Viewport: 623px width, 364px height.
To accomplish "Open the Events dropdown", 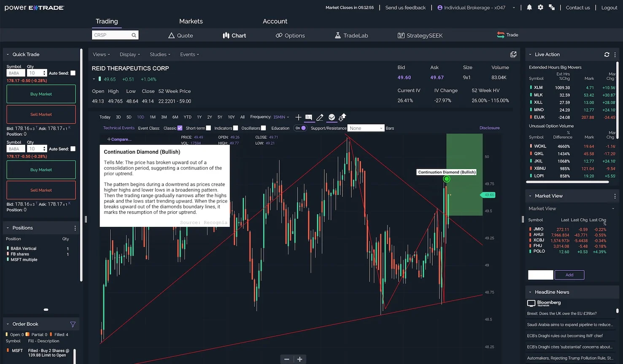I will pyautogui.click(x=190, y=54).
